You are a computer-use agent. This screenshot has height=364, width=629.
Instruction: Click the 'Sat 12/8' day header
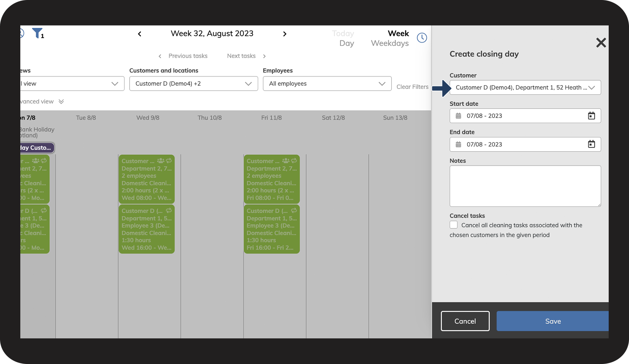[333, 118]
